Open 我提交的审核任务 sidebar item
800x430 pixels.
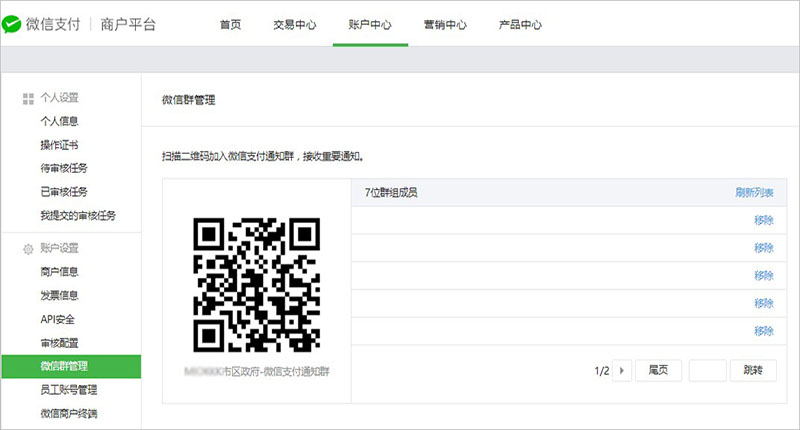tap(78, 215)
